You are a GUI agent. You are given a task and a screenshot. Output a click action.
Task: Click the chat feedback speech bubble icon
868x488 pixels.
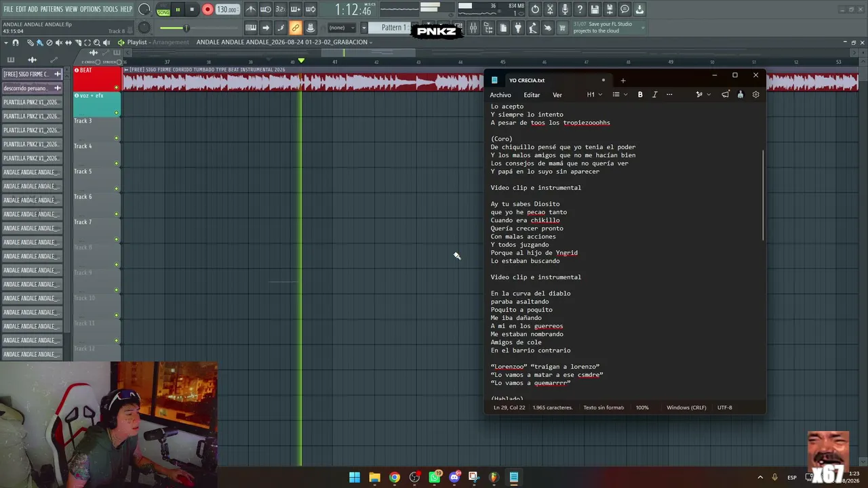pos(625,9)
